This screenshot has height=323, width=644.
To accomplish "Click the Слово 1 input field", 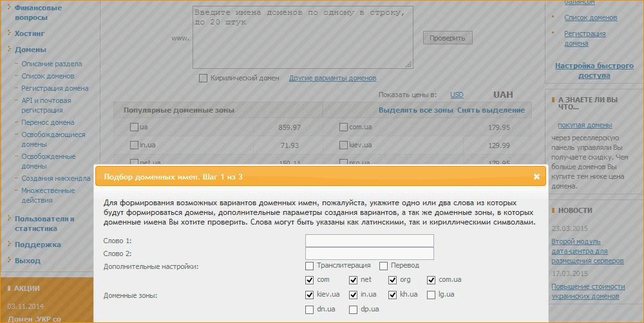I will pyautogui.click(x=369, y=241).
